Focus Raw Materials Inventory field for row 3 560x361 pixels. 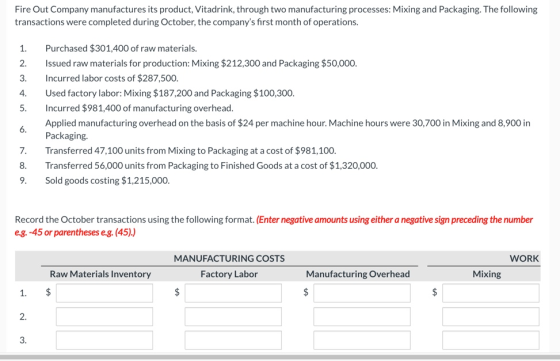(x=104, y=340)
